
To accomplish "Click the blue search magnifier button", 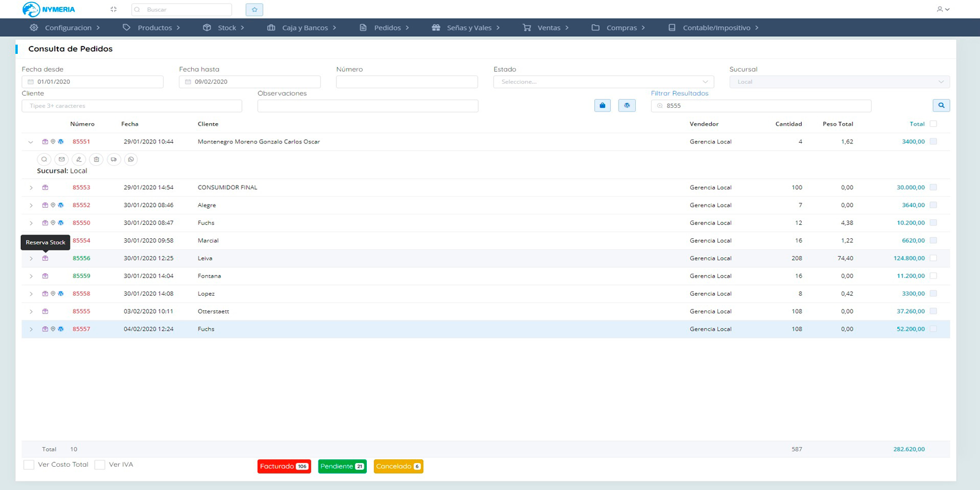I will (x=941, y=105).
